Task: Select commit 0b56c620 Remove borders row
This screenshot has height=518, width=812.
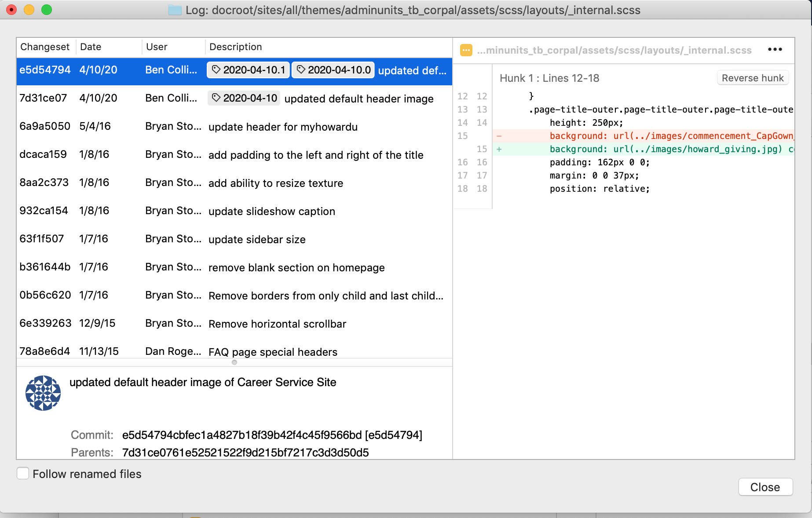Action: (234, 295)
